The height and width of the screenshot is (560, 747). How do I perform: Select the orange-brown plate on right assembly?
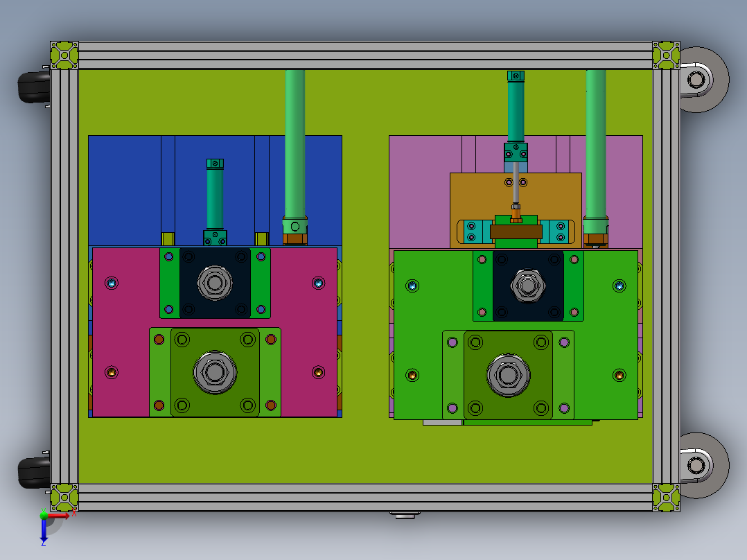tap(477, 200)
